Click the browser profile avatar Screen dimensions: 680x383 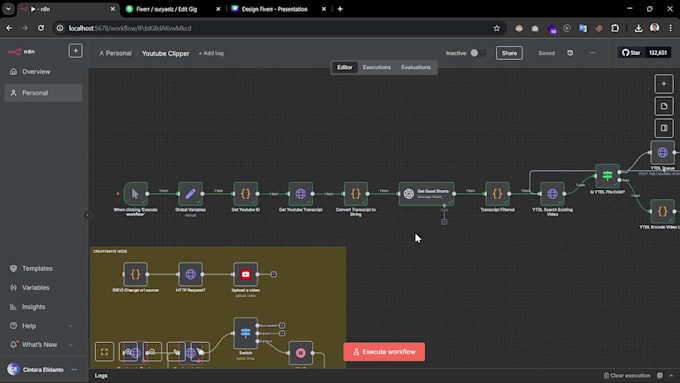pyautogui.click(x=654, y=28)
